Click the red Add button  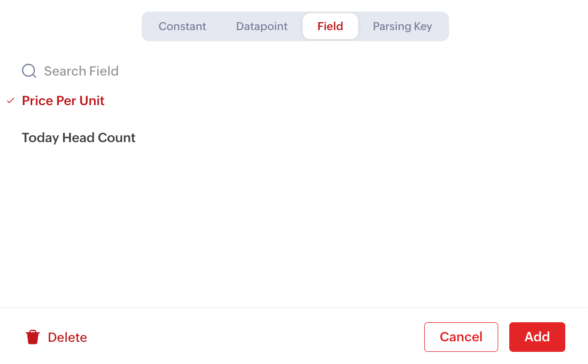pyautogui.click(x=537, y=337)
